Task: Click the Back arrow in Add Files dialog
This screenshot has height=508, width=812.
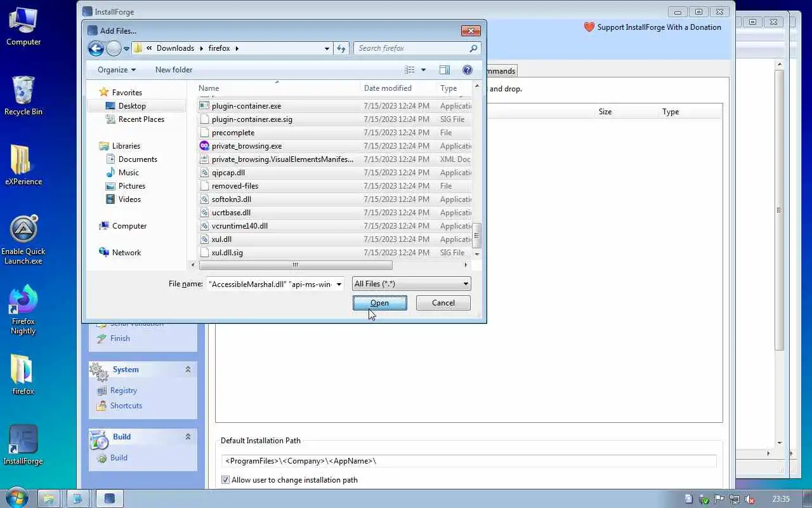Action: click(96, 48)
